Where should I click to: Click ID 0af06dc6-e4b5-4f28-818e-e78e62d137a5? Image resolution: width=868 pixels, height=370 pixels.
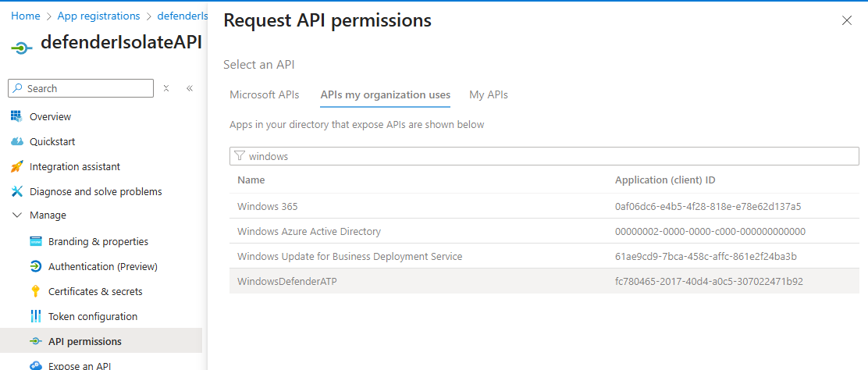point(708,207)
